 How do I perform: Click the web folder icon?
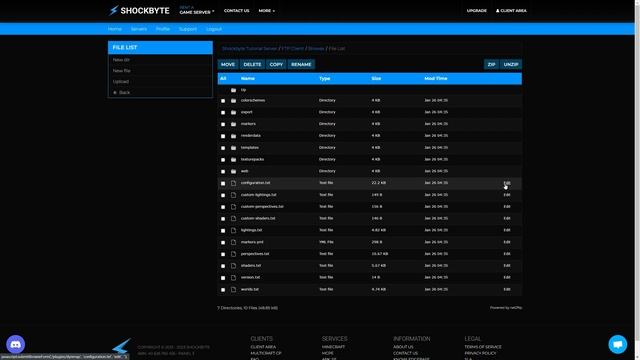coord(233,171)
